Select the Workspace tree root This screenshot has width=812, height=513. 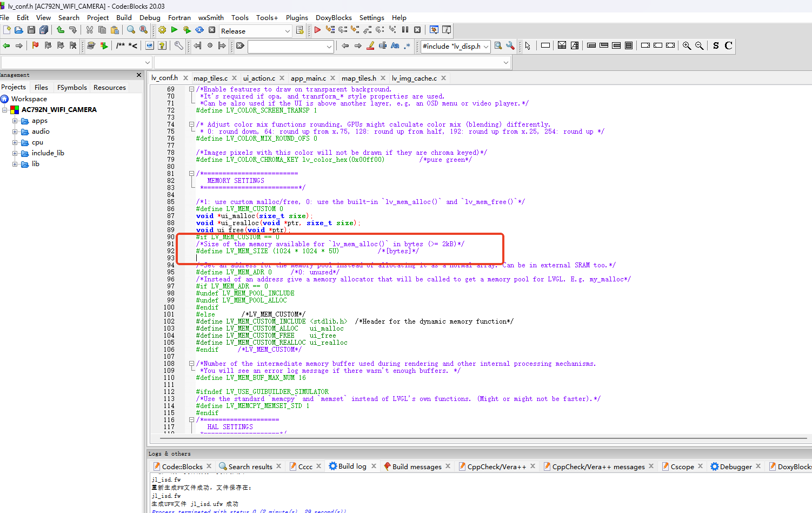(29, 99)
